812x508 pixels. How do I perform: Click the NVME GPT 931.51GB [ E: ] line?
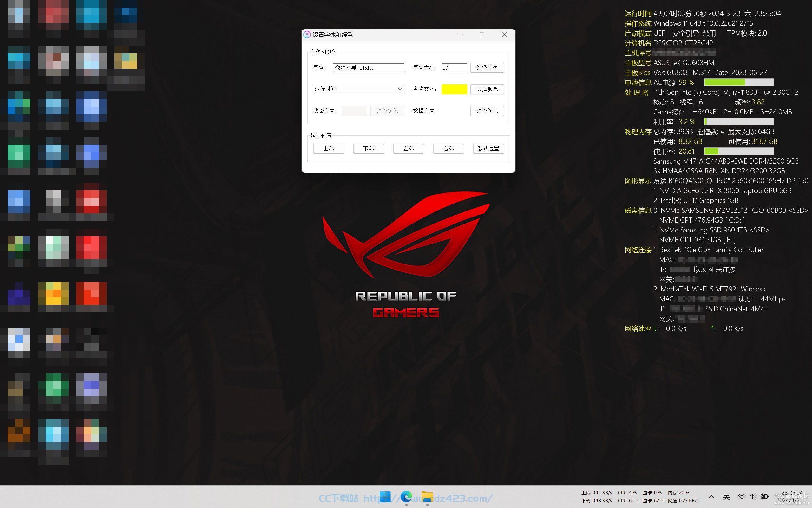(697, 240)
